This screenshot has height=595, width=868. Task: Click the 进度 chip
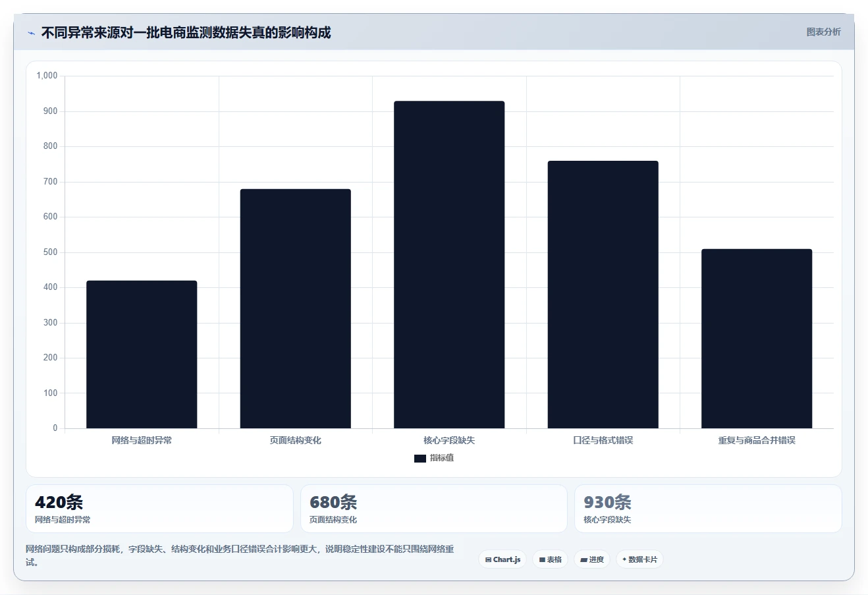(592, 559)
